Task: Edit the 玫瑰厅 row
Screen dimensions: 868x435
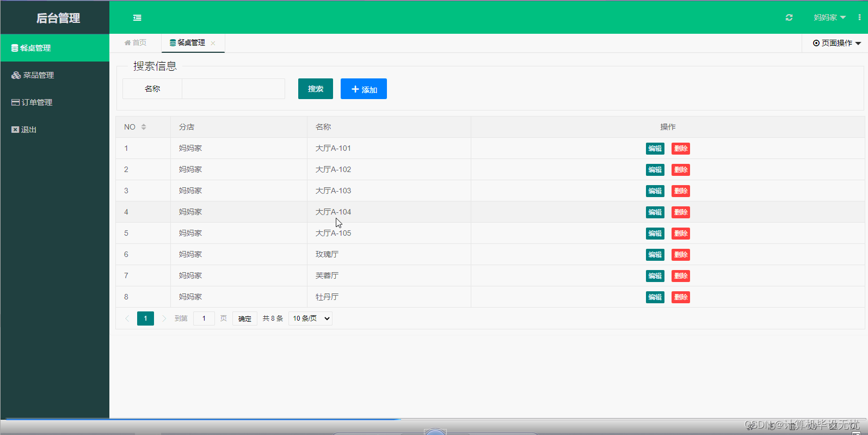Action: 655,255
